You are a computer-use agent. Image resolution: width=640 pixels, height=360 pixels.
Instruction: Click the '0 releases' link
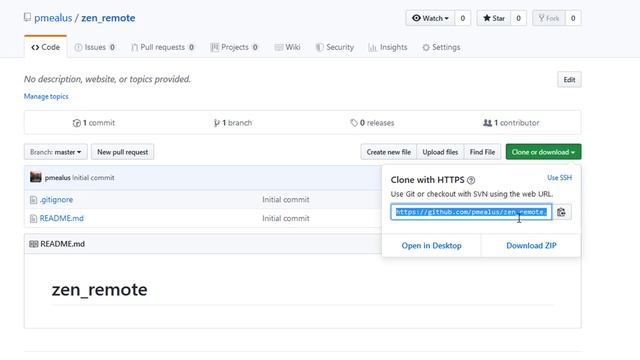point(372,123)
